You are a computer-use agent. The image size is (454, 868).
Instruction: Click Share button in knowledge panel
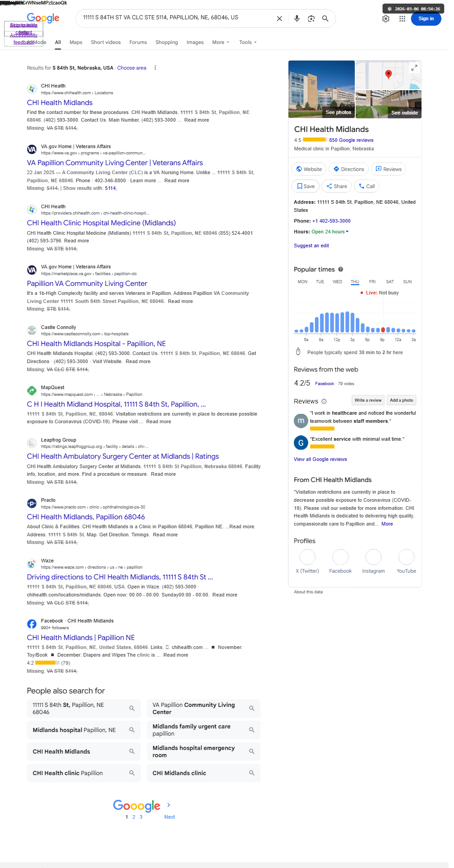(336, 186)
